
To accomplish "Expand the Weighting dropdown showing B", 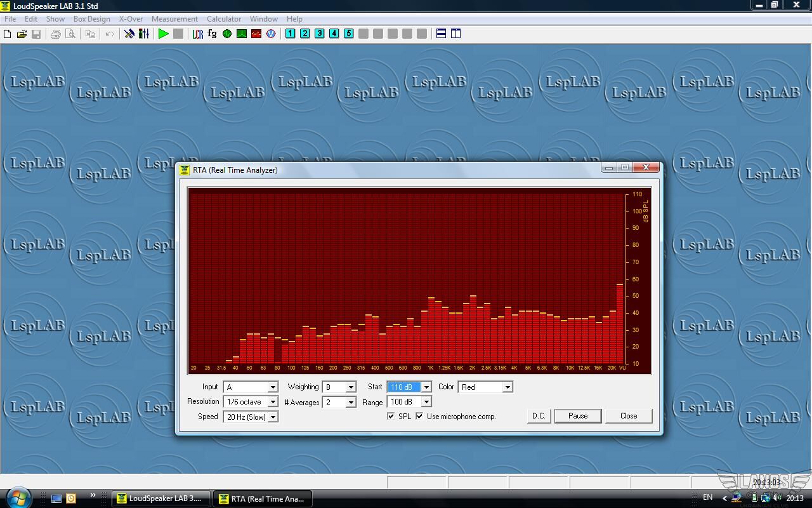I will point(351,387).
